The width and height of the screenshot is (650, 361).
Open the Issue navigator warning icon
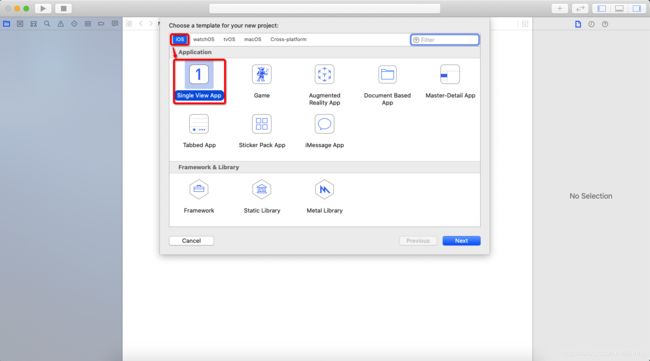click(x=61, y=24)
